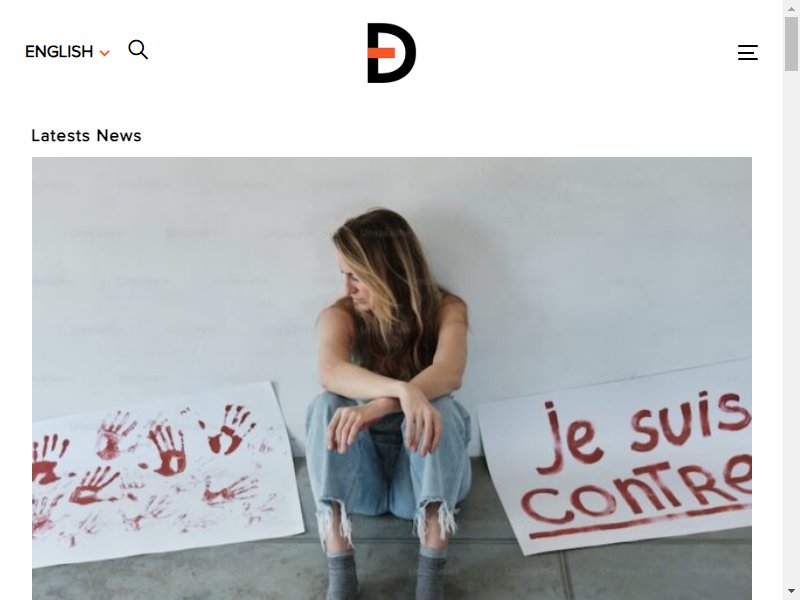Click the scrollbar down arrow
The height and width of the screenshot is (600, 800).
coord(791,592)
